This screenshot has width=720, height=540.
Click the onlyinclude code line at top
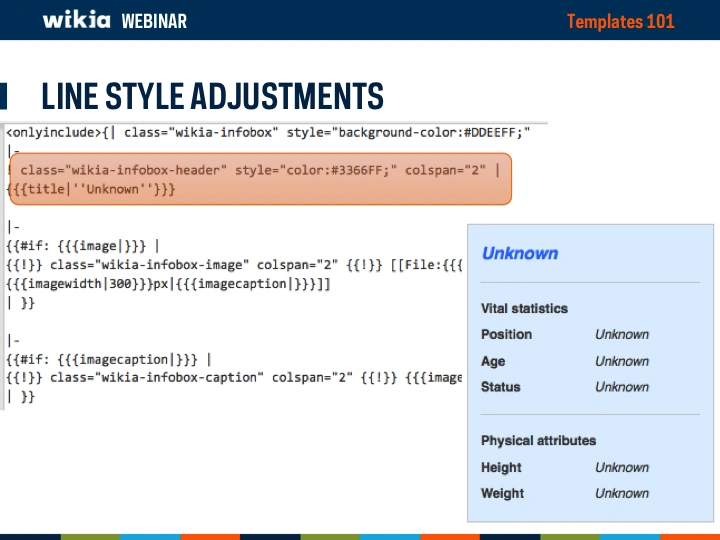pyautogui.click(x=268, y=132)
